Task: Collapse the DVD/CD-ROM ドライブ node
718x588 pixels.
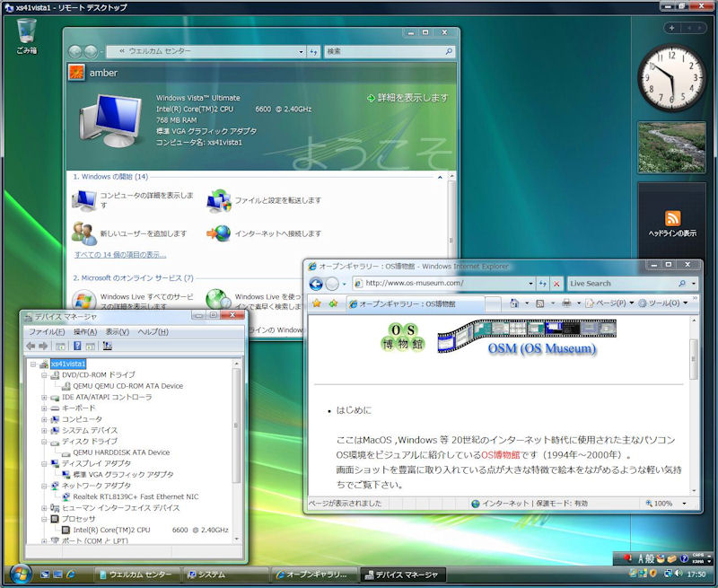Action: 44,375
